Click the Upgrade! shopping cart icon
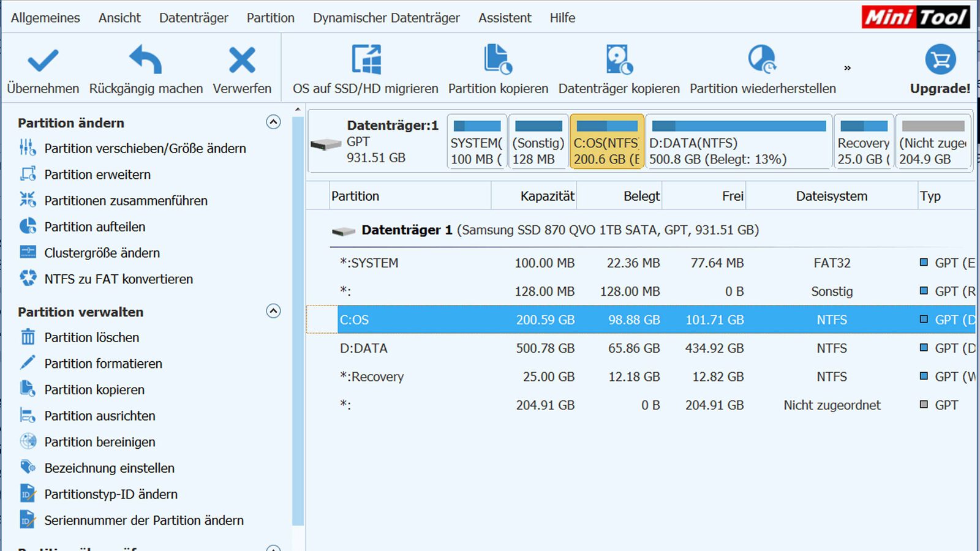 point(940,60)
